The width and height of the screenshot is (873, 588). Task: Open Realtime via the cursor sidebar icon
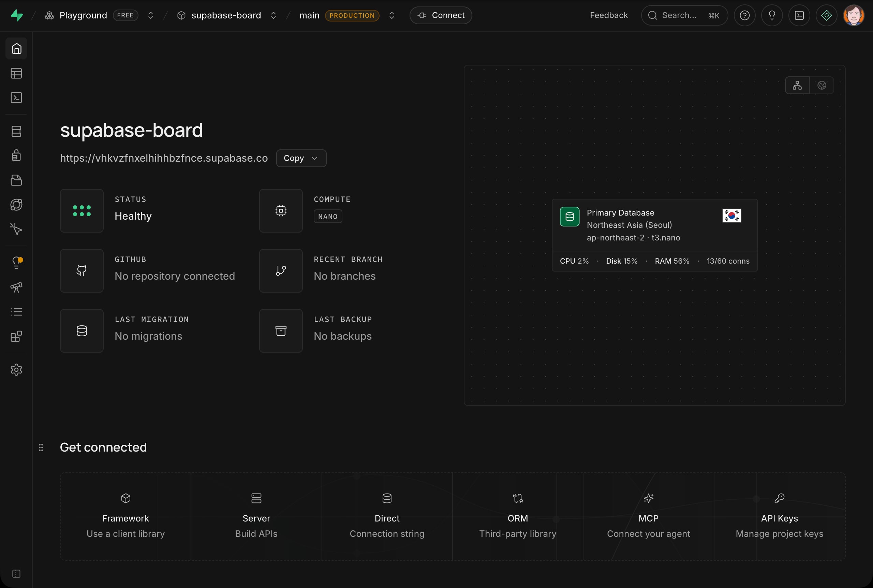[16, 229]
